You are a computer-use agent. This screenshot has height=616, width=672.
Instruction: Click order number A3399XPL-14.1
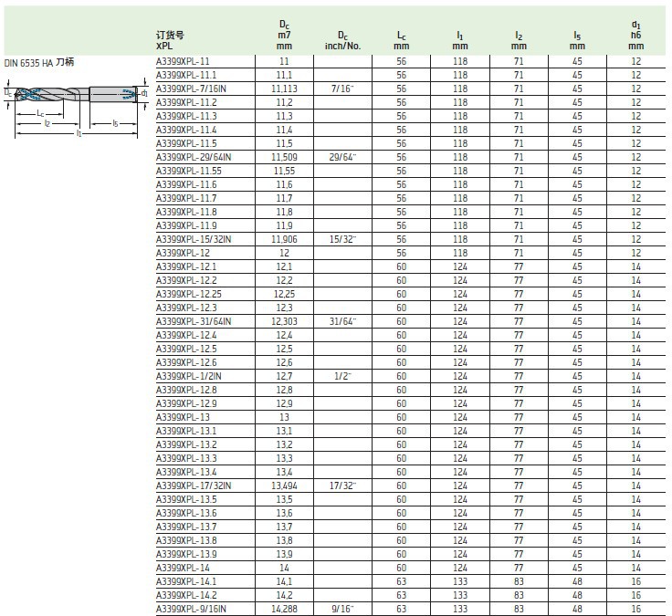coord(186,581)
